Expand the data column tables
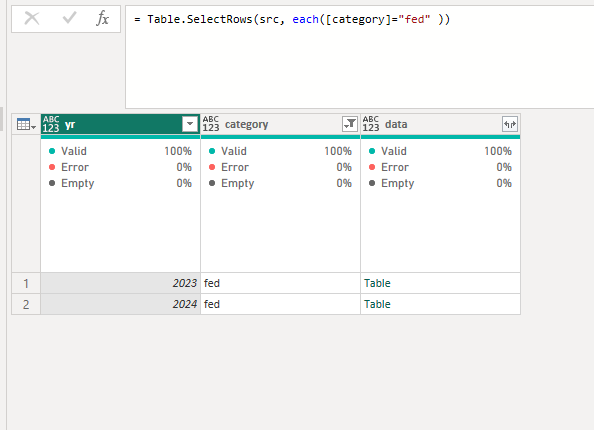The height and width of the screenshot is (430, 594). (x=510, y=124)
